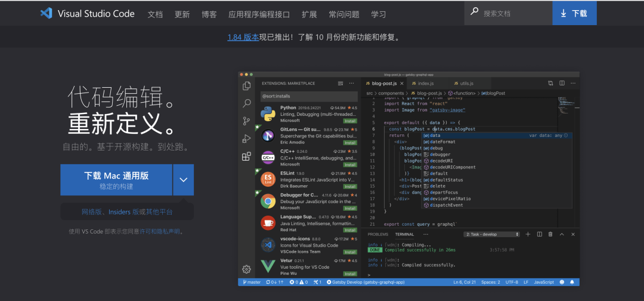The image size is (644, 301).
Task: Click JavaScript language mode in status bar
Action: pyautogui.click(x=544, y=282)
